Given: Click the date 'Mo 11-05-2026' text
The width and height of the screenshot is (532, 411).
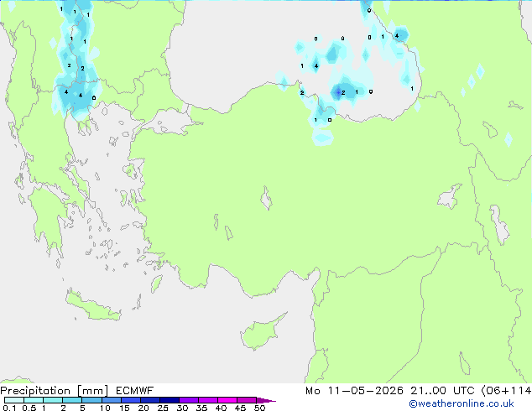Looking at the screenshot, I should click(x=354, y=391).
